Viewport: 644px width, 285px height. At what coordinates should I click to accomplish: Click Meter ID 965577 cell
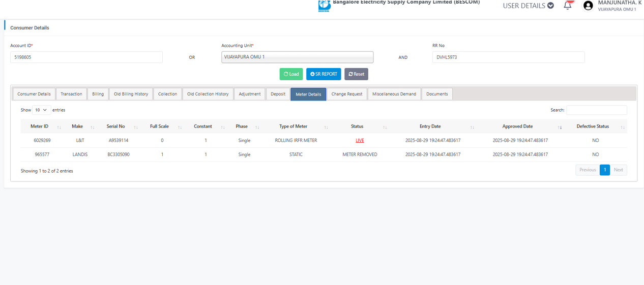click(42, 154)
